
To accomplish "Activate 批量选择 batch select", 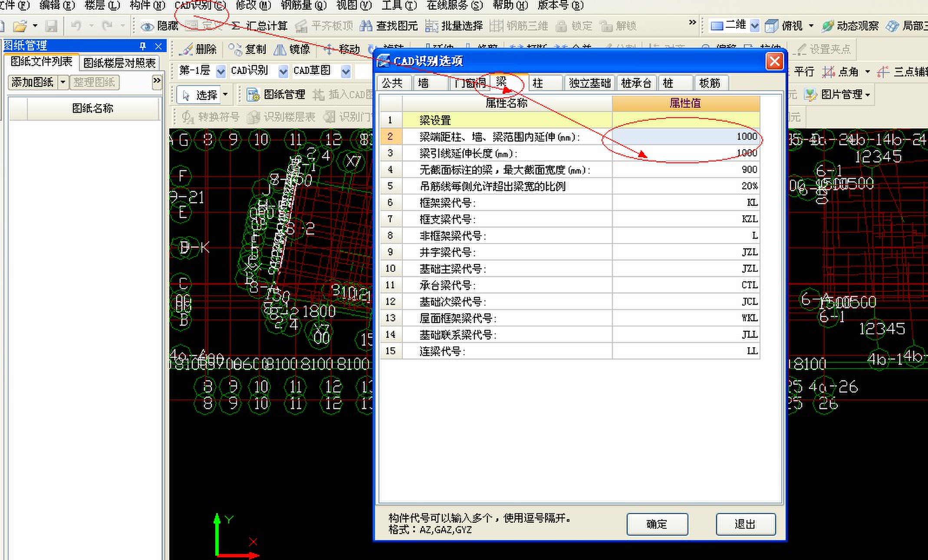I will click(454, 26).
